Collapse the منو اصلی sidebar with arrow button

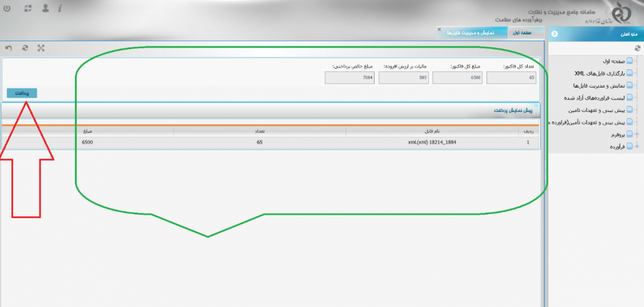coord(555,34)
